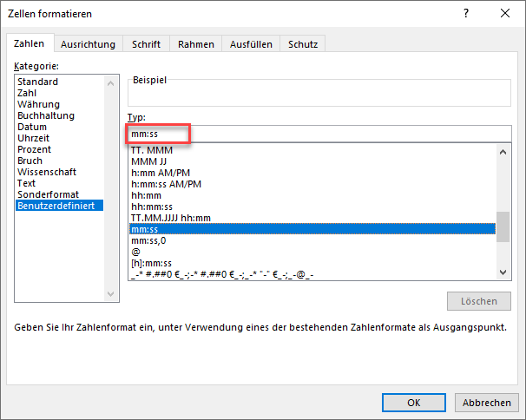Open the Schrift tab
This screenshot has height=420, width=526.
(146, 44)
